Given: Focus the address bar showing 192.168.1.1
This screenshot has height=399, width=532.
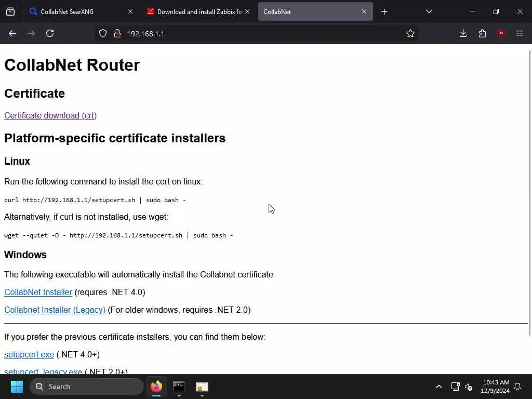Looking at the screenshot, I should [x=256, y=34].
